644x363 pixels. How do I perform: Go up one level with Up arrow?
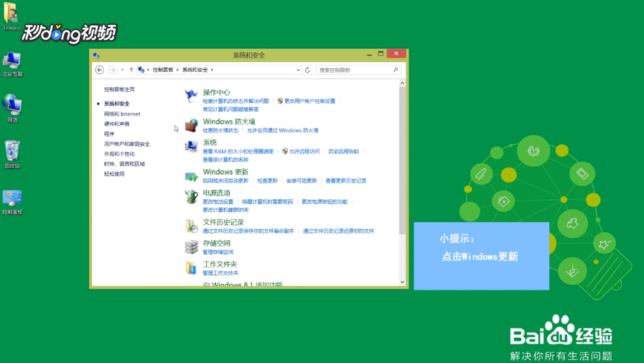131,70
